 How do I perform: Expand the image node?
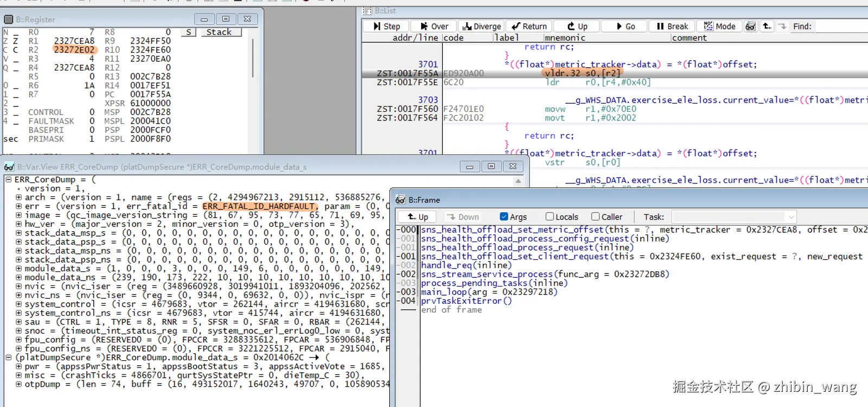click(18, 215)
